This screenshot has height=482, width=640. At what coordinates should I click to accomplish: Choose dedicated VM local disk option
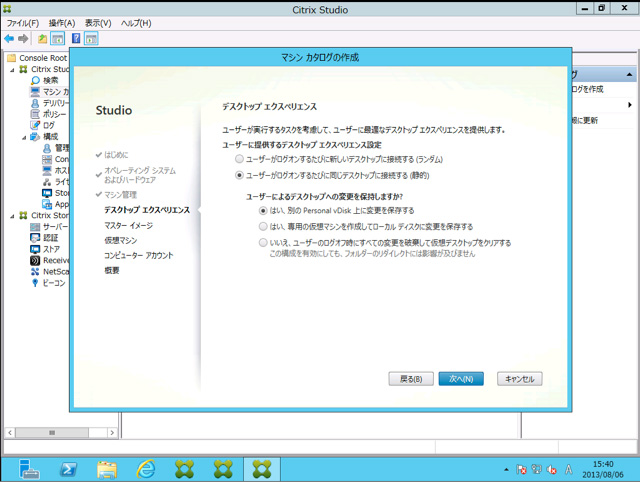(264, 227)
